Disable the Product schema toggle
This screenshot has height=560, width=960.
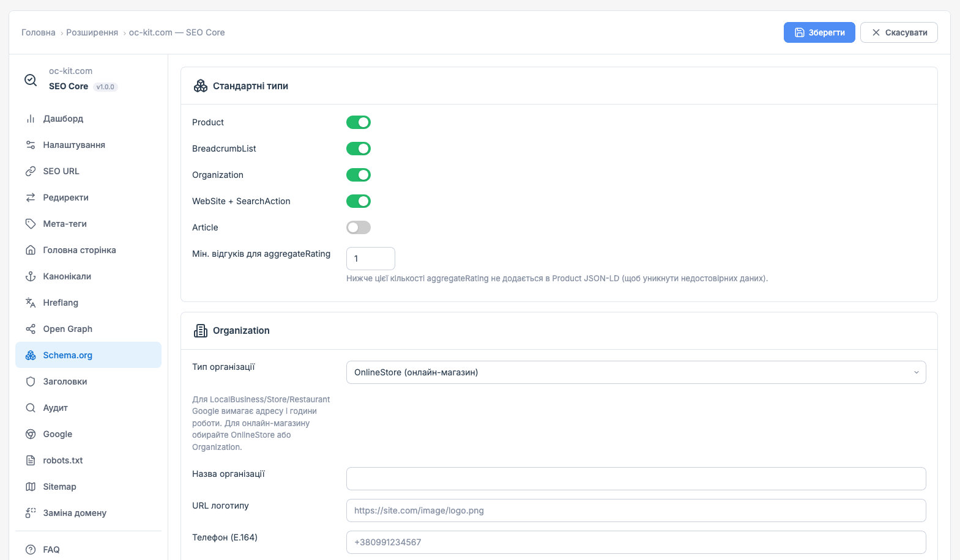pyautogui.click(x=359, y=122)
